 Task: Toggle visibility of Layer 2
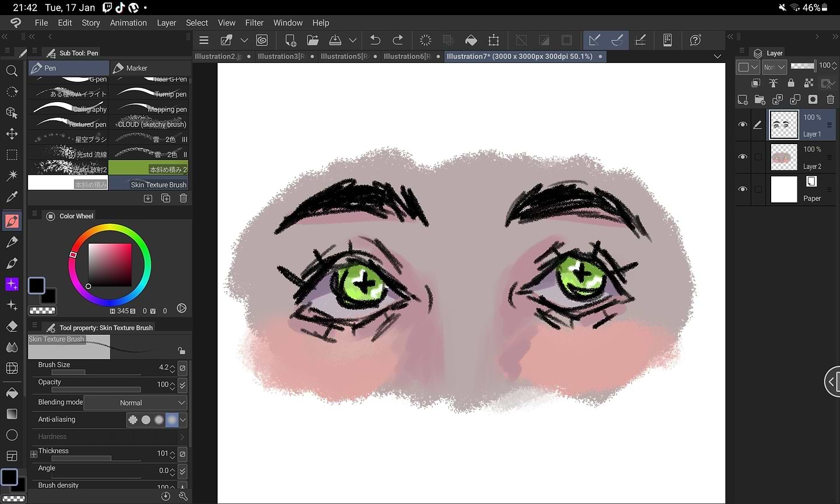pyautogui.click(x=743, y=157)
